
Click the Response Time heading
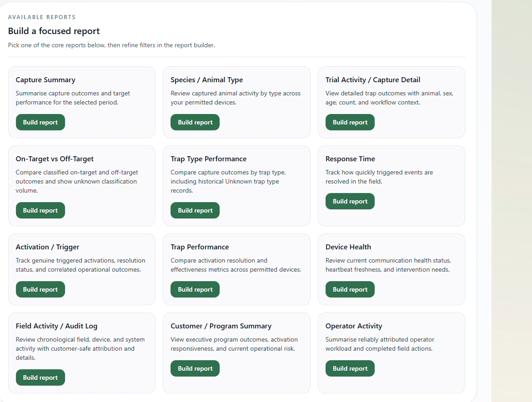(350, 159)
